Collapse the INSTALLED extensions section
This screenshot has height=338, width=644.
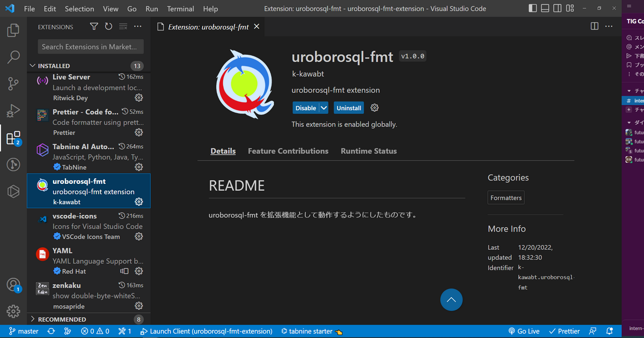pyautogui.click(x=89, y=66)
